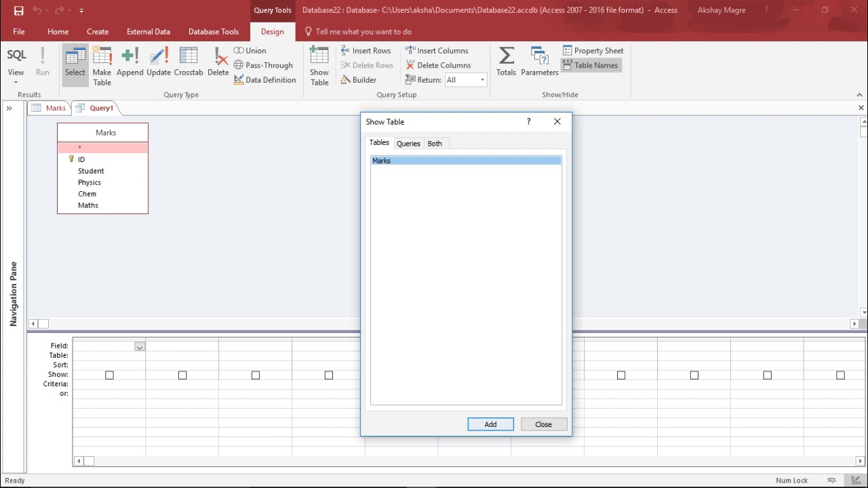Switch to the Home ribbon tab
The width and height of the screenshot is (868, 488).
58,32
